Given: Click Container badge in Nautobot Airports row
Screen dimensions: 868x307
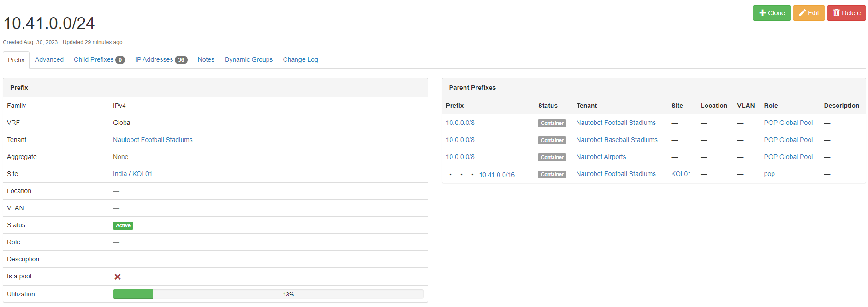Looking at the screenshot, I should click(552, 157).
